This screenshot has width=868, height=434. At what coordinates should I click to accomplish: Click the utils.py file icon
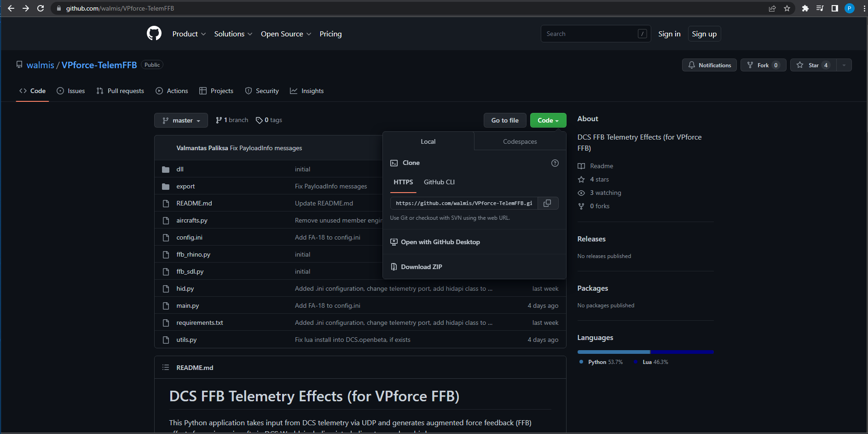click(x=166, y=340)
